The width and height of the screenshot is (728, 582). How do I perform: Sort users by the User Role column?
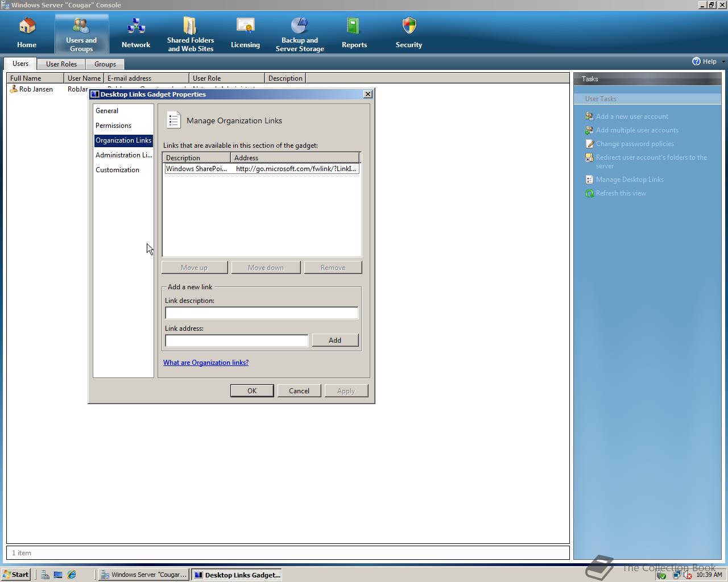[x=227, y=78]
